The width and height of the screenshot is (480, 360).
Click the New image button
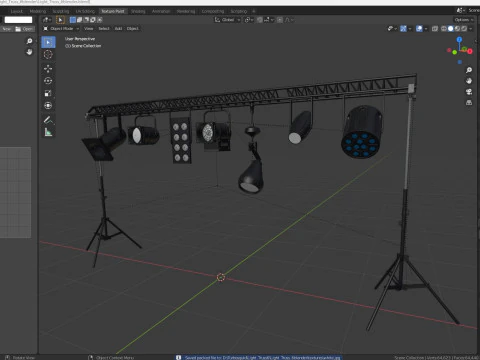click(x=7, y=29)
